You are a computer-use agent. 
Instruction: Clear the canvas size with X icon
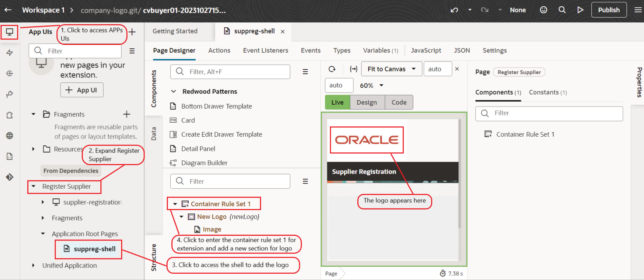(457, 69)
